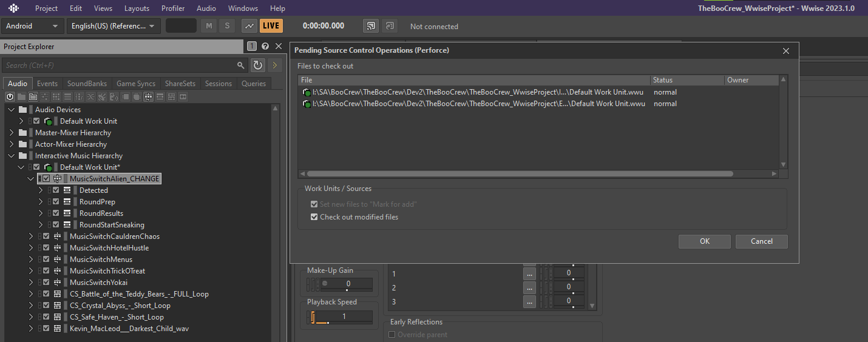Screen dimensions: 868x342
Task: Open the Android platform dropdown
Action: [x=32, y=26]
